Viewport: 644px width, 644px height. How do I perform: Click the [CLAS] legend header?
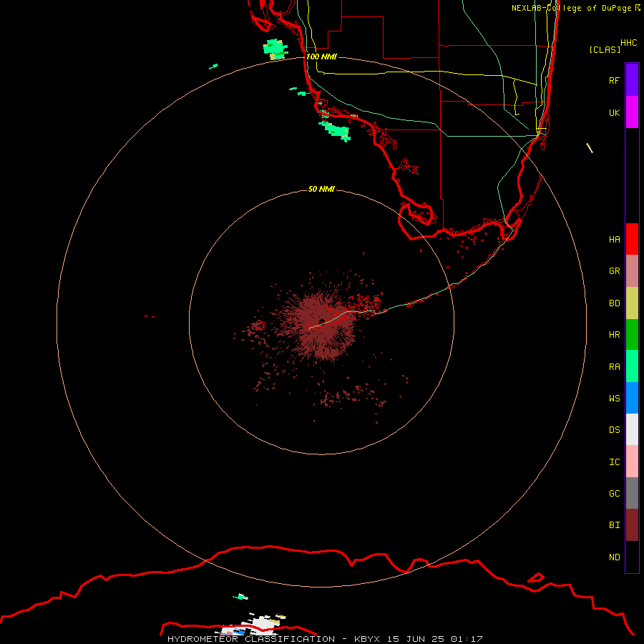click(605, 49)
